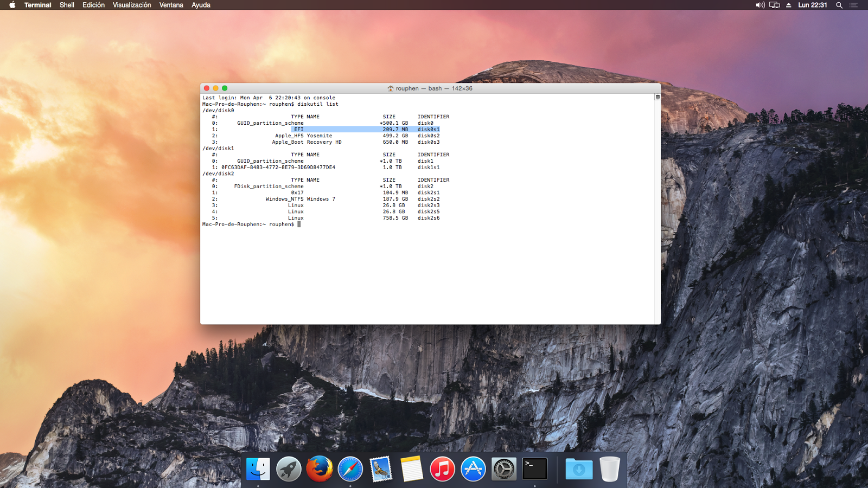Open Mail stamp icon in Dock

[x=381, y=469]
